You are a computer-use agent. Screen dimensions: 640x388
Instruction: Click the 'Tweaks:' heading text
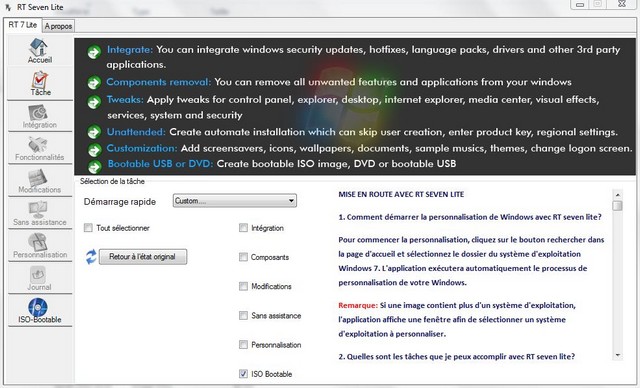point(125,100)
